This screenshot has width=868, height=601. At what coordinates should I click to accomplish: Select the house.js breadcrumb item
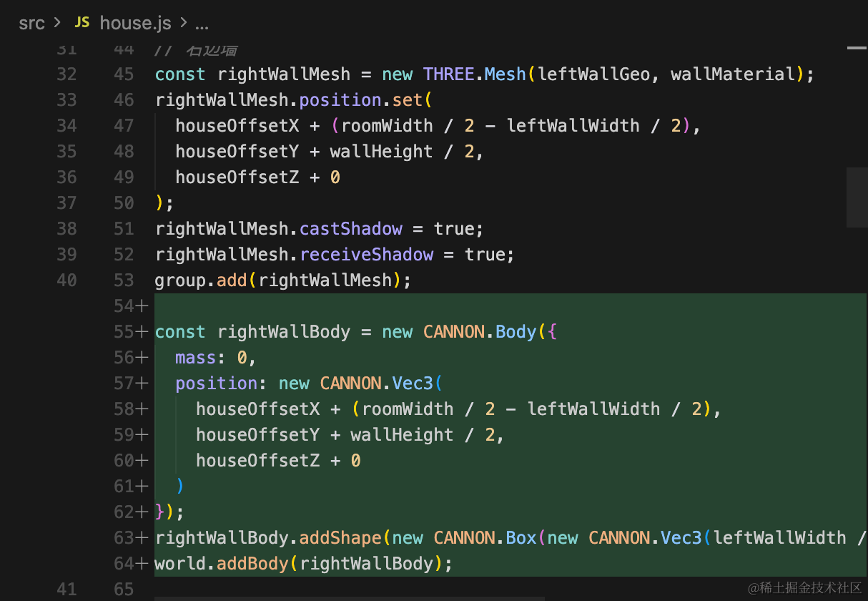[135, 23]
